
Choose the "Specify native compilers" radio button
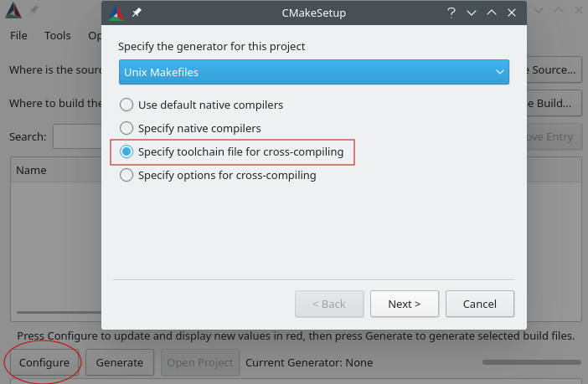[126, 129]
